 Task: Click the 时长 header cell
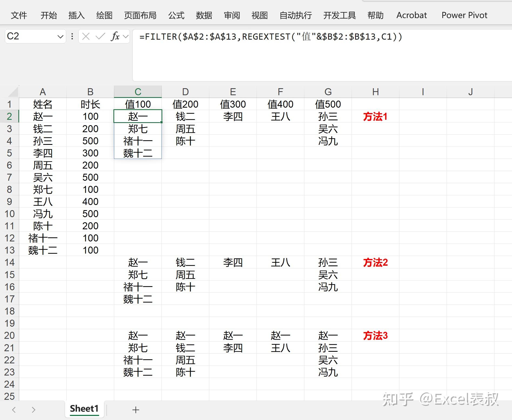tap(90, 104)
